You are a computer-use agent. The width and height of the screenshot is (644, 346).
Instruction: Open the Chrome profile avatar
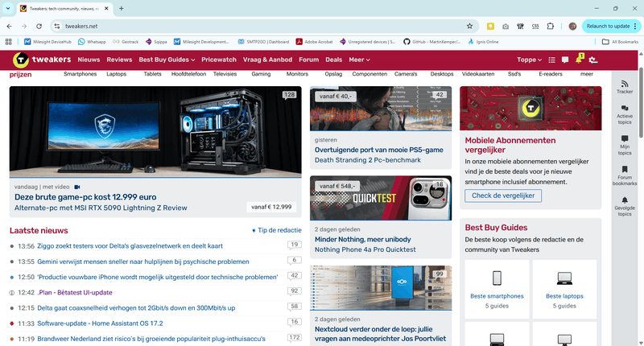(572, 27)
